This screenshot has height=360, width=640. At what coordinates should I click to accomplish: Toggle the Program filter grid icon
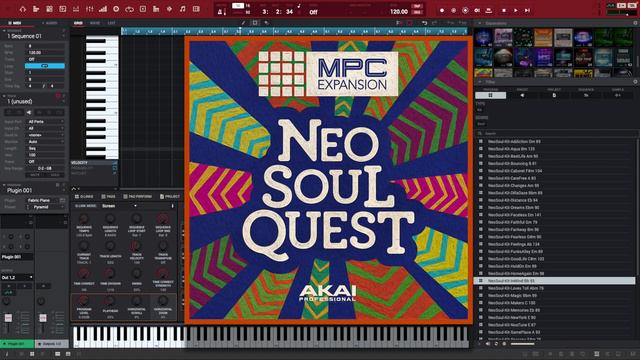click(x=490, y=95)
